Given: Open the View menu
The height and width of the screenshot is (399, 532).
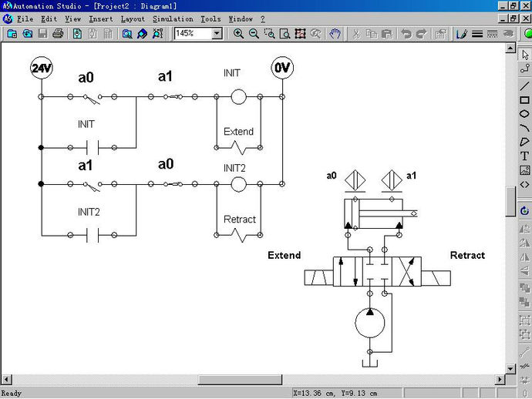Looking at the screenshot, I should tap(73, 19).
